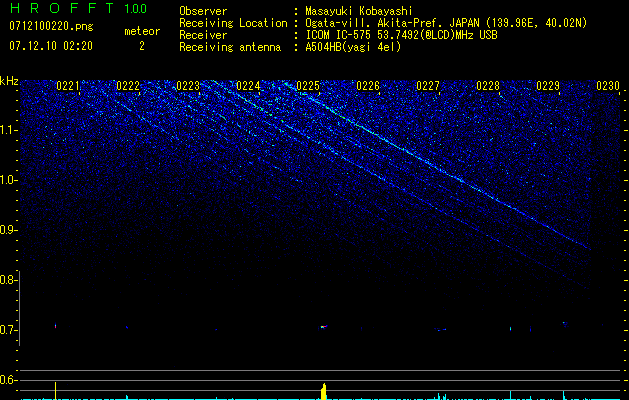Select the file name 0712100220.png
The height and width of the screenshot is (400, 629).
click(51, 27)
